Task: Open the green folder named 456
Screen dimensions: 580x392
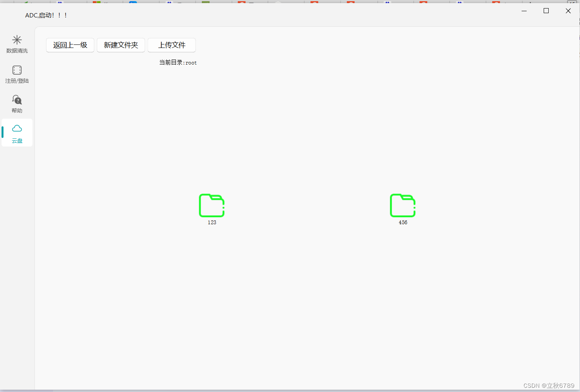Action: (403, 205)
